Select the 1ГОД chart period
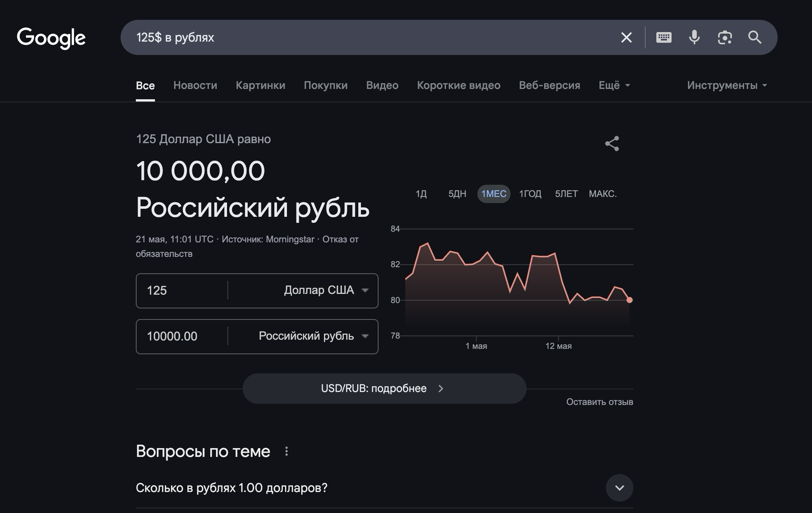 coord(530,194)
